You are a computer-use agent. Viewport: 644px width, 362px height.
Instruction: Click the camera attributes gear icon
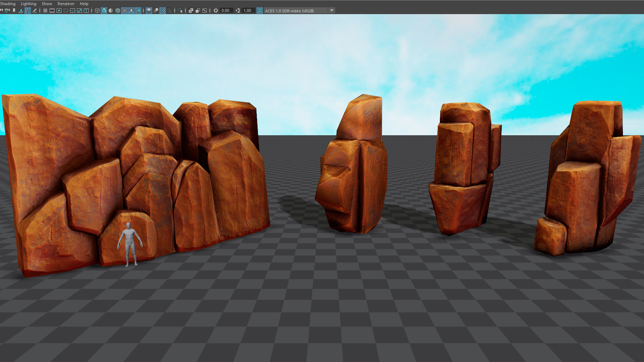point(7,11)
